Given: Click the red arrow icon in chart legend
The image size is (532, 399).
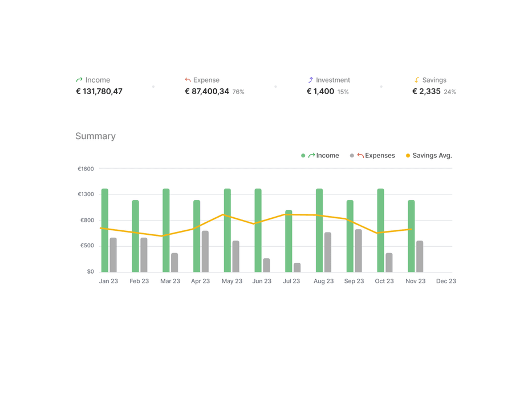Looking at the screenshot, I should click(x=360, y=156).
